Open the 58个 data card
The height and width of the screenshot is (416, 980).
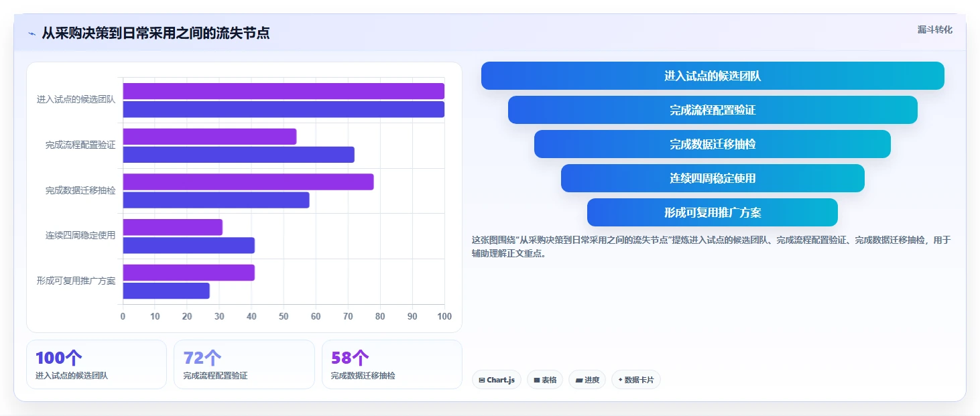point(392,364)
